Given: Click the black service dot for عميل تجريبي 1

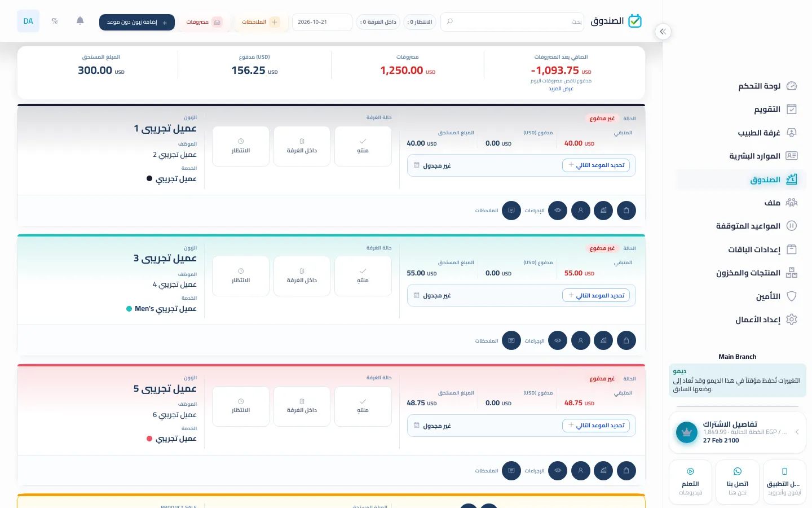Looking at the screenshot, I should pos(149,178).
